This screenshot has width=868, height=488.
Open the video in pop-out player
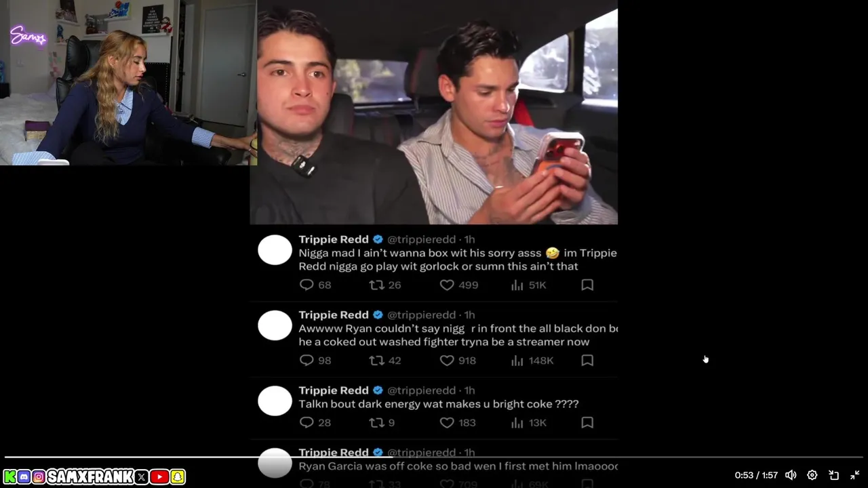point(834,475)
